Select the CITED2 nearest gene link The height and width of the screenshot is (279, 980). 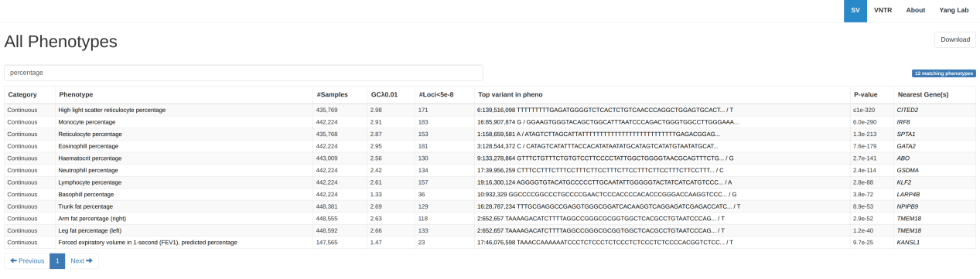pyautogui.click(x=907, y=110)
